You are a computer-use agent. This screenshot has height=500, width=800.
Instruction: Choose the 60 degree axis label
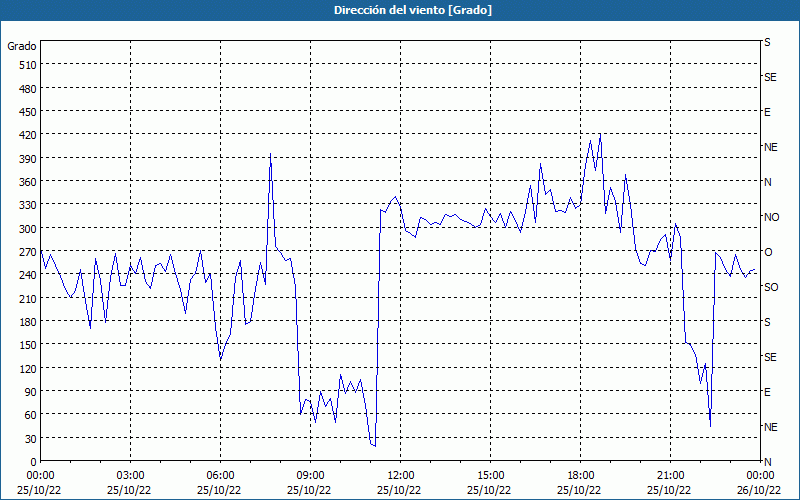(31, 415)
